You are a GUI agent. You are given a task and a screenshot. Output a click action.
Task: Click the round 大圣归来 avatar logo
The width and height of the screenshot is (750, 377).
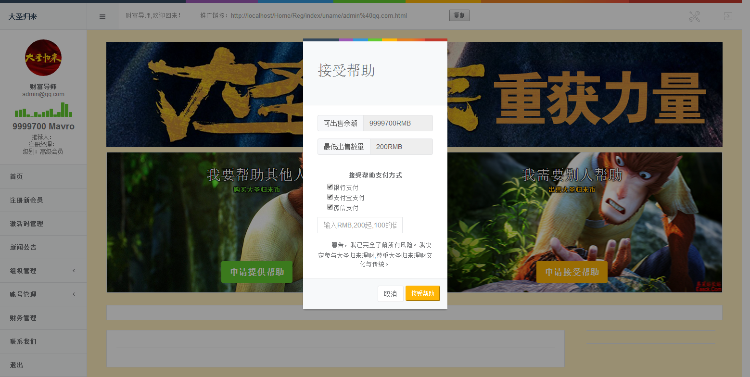(x=43, y=57)
